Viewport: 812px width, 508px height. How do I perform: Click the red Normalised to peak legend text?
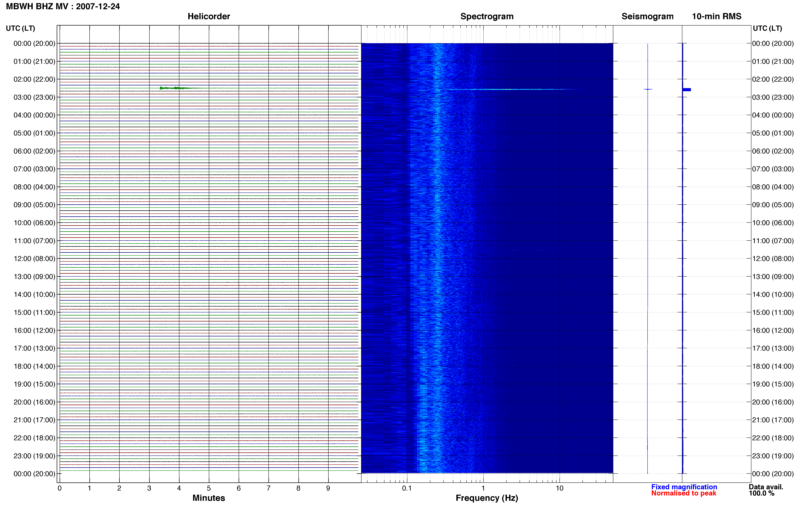pyautogui.click(x=684, y=493)
